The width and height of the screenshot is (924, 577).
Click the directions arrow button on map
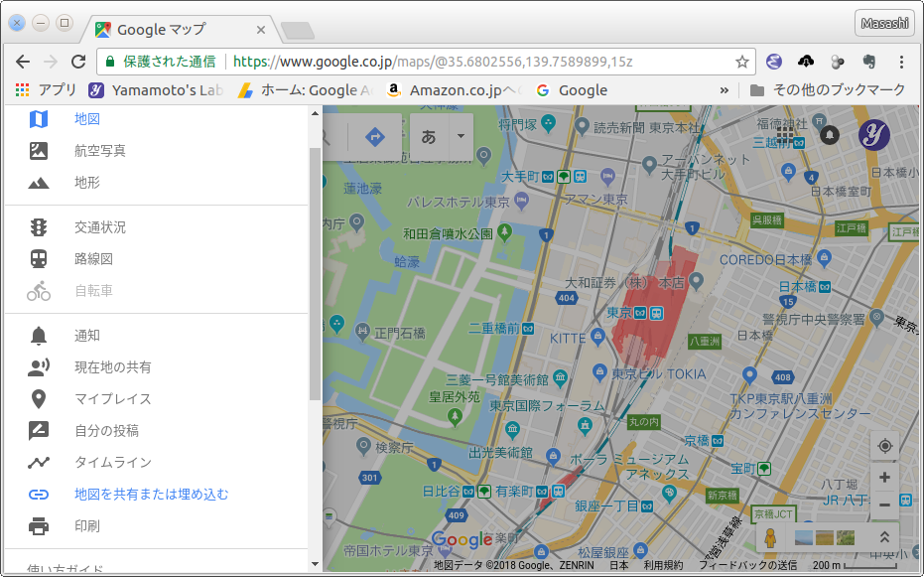click(x=375, y=137)
